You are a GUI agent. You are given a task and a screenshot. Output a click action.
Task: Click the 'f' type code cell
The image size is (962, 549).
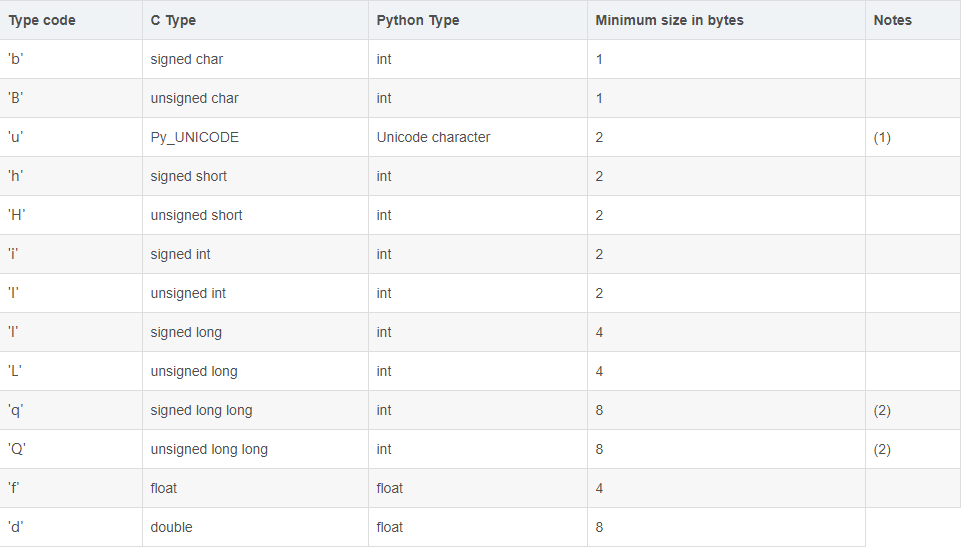click(15, 488)
